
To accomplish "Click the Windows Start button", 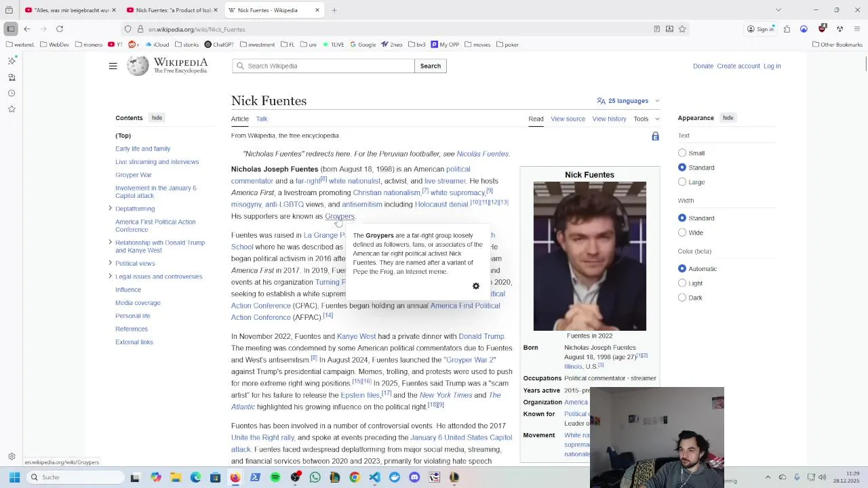I will [14, 477].
